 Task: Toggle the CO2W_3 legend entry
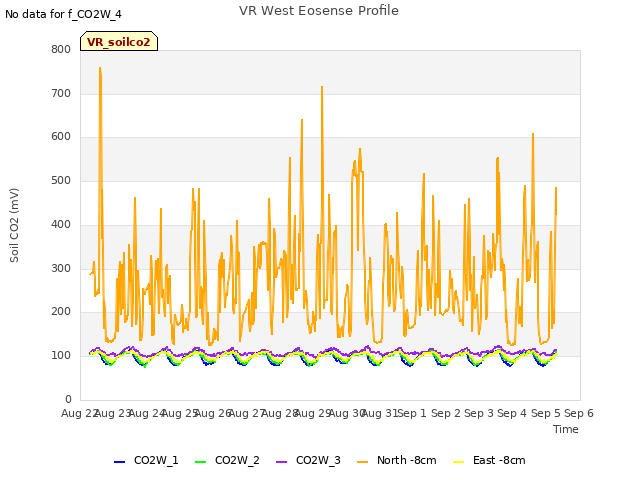(x=308, y=461)
